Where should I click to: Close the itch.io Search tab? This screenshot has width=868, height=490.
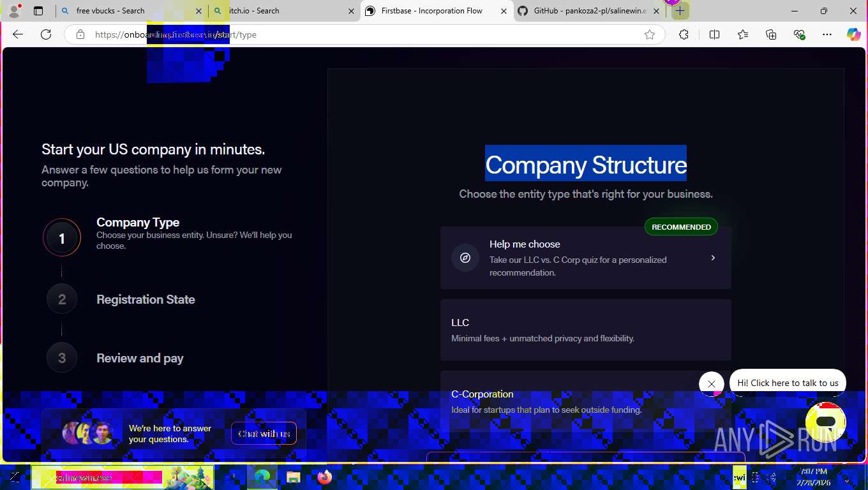pos(351,11)
